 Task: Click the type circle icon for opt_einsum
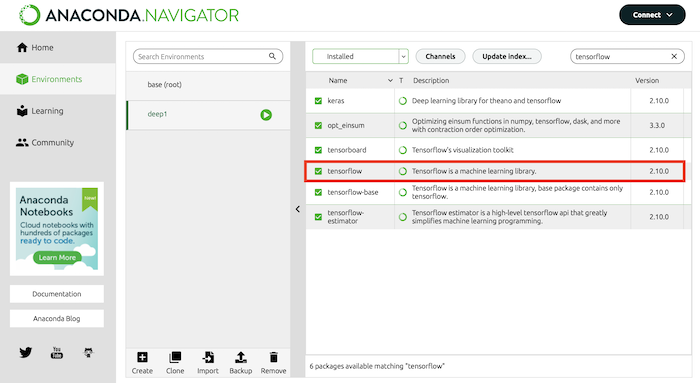click(403, 125)
